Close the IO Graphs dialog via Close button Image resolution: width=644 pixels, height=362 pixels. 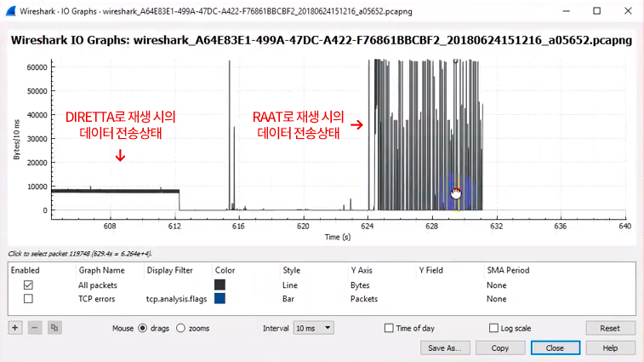coord(555,348)
